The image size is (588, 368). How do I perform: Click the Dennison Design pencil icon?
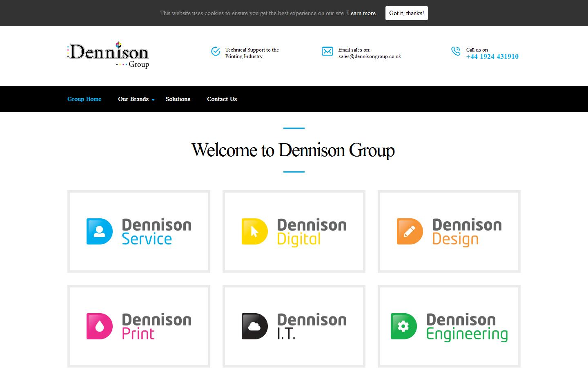point(409,231)
